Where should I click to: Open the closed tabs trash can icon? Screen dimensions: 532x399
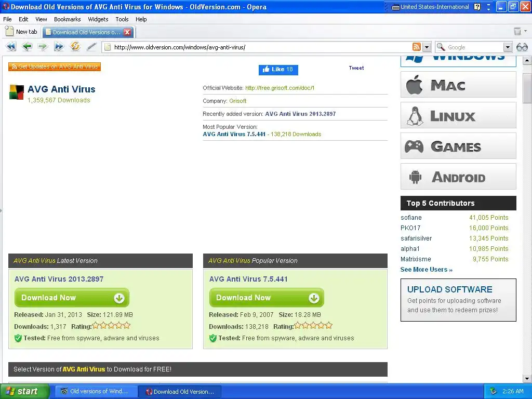[517, 31]
